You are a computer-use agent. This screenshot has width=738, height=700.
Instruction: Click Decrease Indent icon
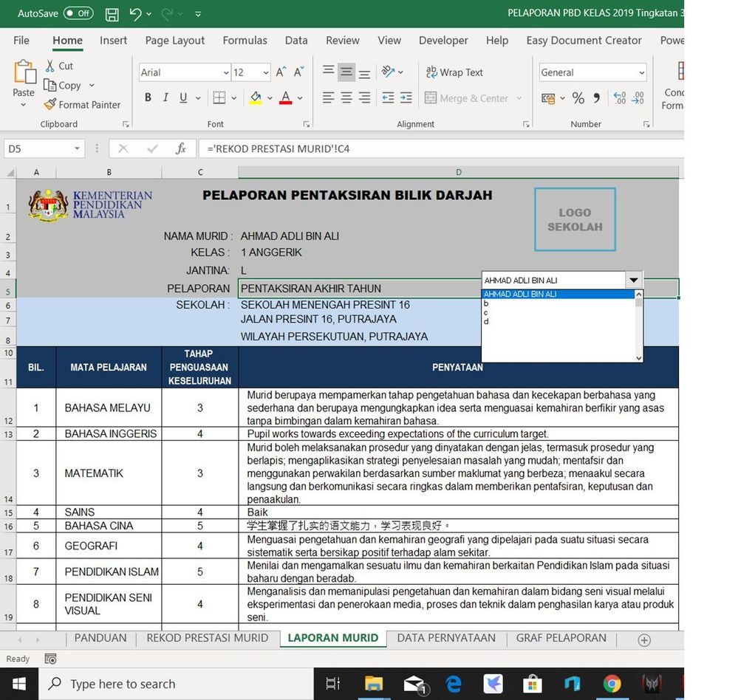click(388, 98)
